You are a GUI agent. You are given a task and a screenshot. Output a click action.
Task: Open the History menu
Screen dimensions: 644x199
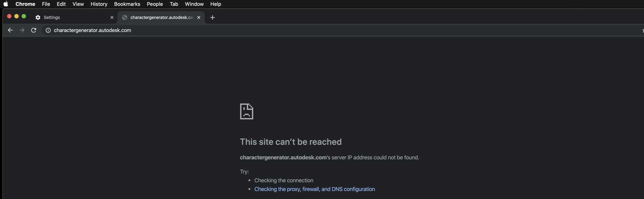99,4
